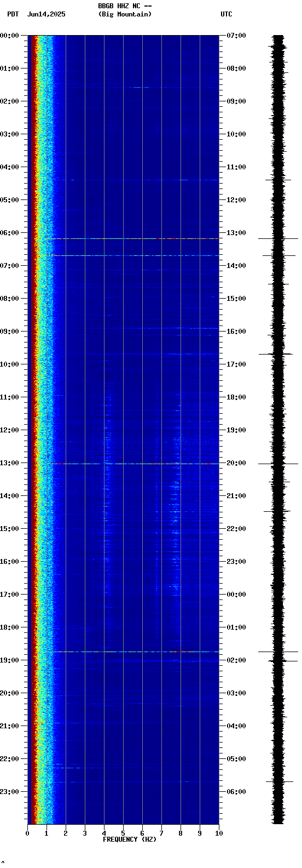The width and height of the screenshot is (302, 868).
Task: Click the station title 'BBGB HHZ NC --'
Action: click(125, 6)
